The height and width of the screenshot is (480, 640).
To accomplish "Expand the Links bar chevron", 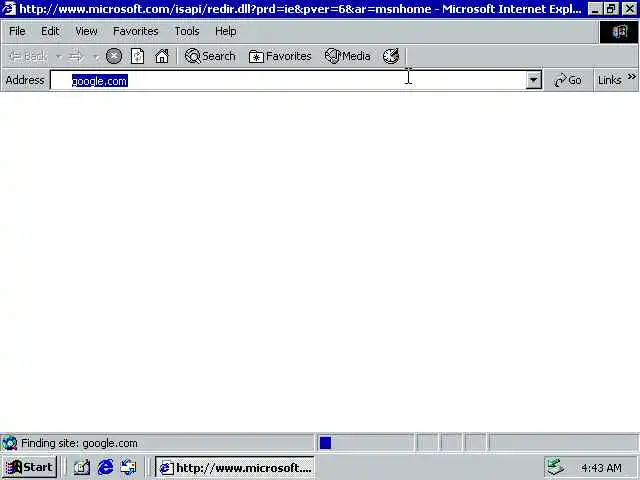I will click(x=632, y=76).
